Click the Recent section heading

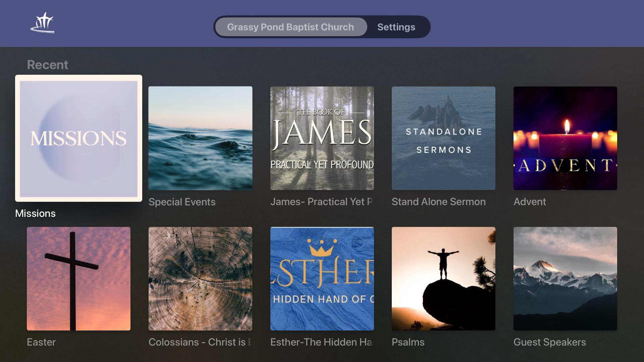tap(47, 65)
